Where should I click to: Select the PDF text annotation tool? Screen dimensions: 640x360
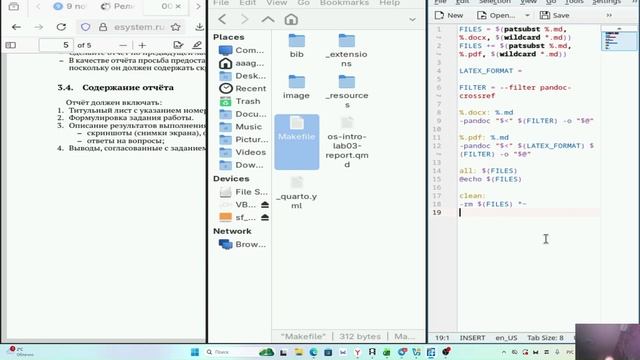pyautogui.click(x=178, y=45)
